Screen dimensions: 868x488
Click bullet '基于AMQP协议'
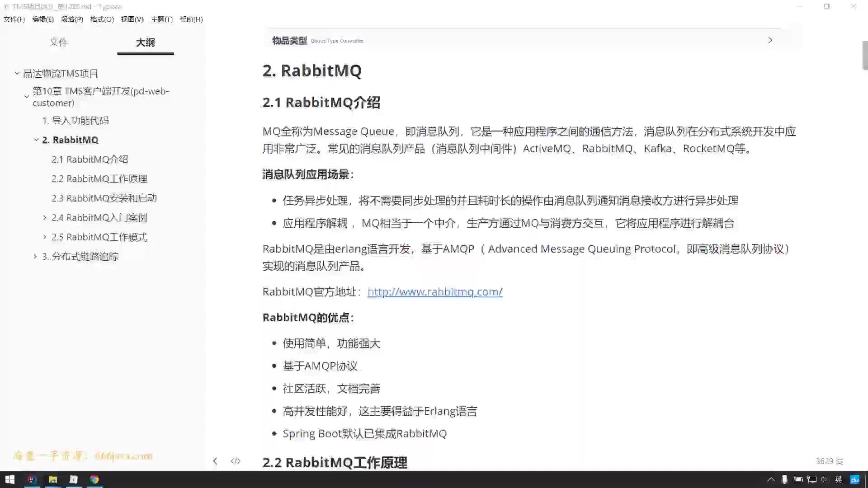click(320, 366)
